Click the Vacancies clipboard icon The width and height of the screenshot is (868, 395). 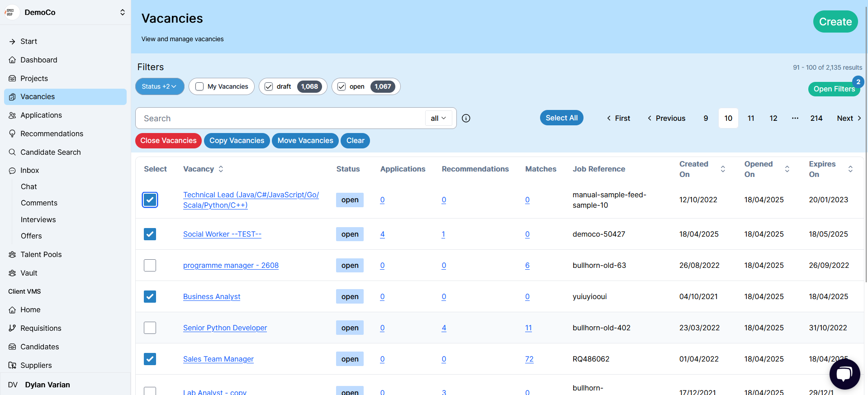pos(12,97)
